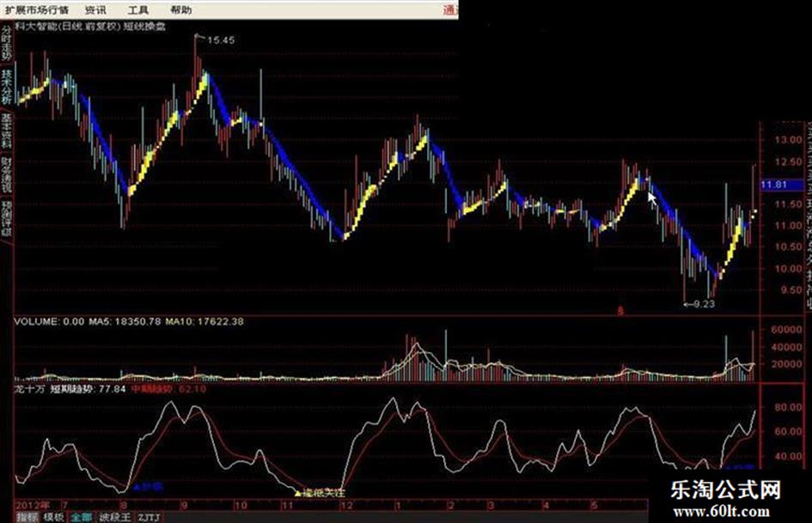812x523 pixels.
Task: Select the 模板 bottom tab
Action: [x=53, y=517]
